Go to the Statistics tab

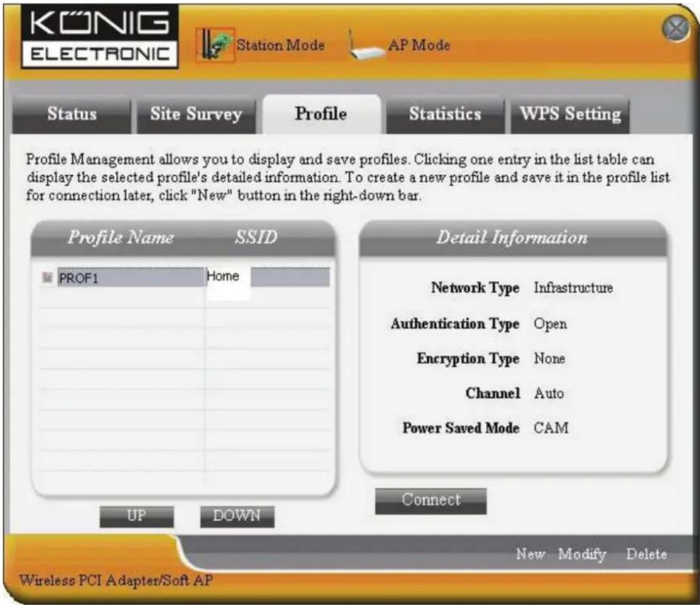point(445,114)
